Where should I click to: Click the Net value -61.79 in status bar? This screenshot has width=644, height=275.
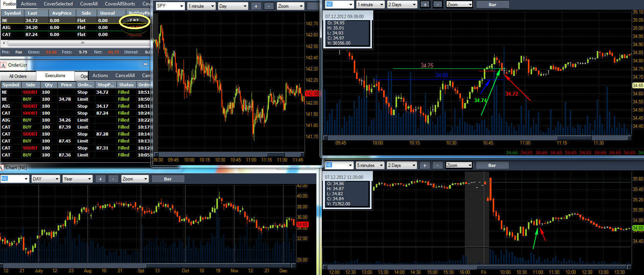pos(113,52)
